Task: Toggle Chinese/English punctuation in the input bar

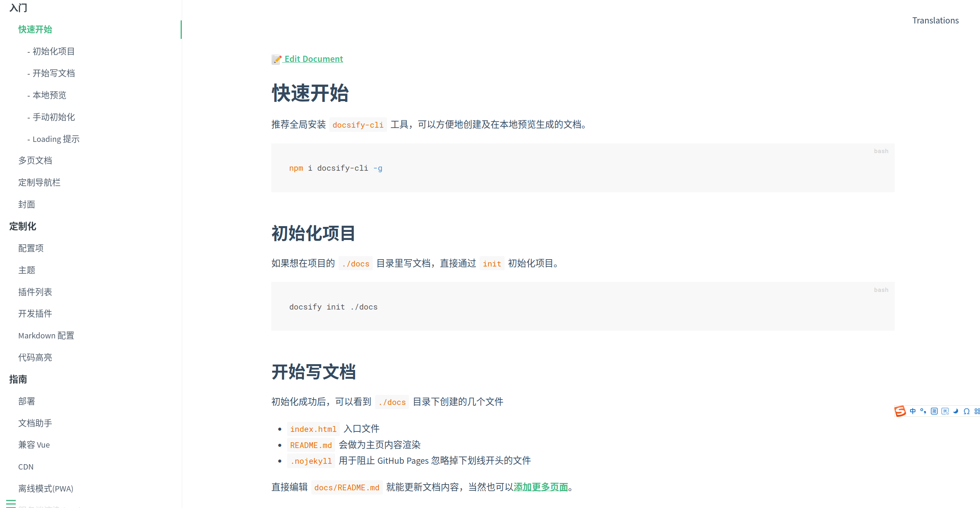Action: [923, 411]
